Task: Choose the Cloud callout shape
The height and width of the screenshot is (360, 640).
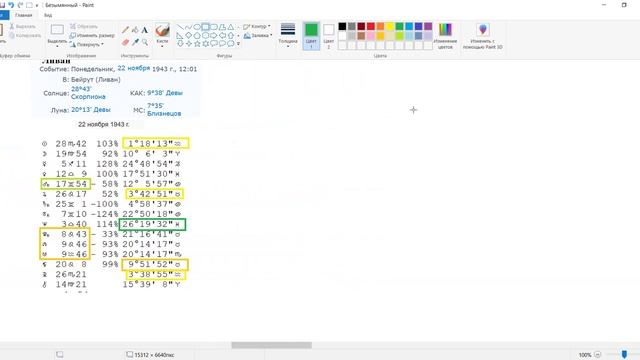Action: pyautogui.click(x=231, y=44)
